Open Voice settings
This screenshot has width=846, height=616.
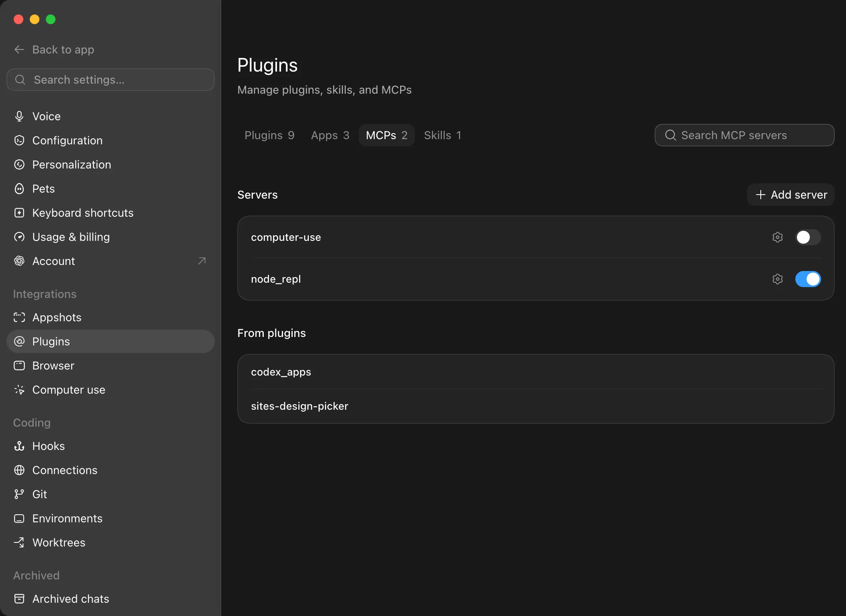110,116
